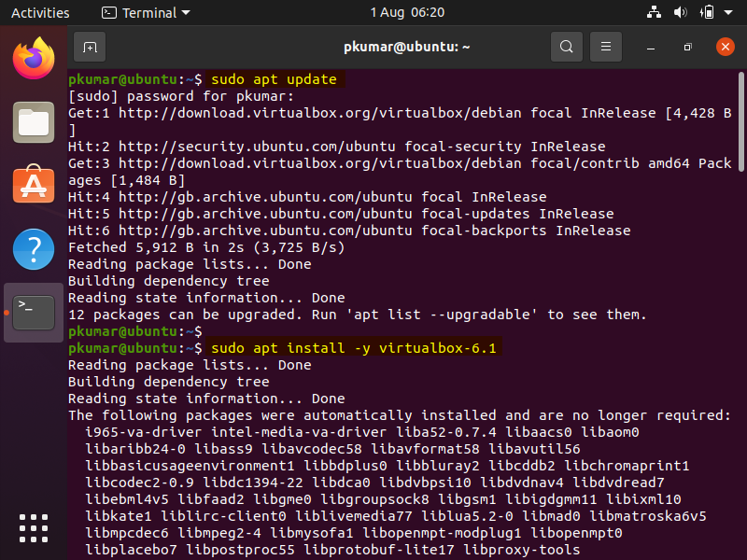Open the Help dock icon

point(34,249)
